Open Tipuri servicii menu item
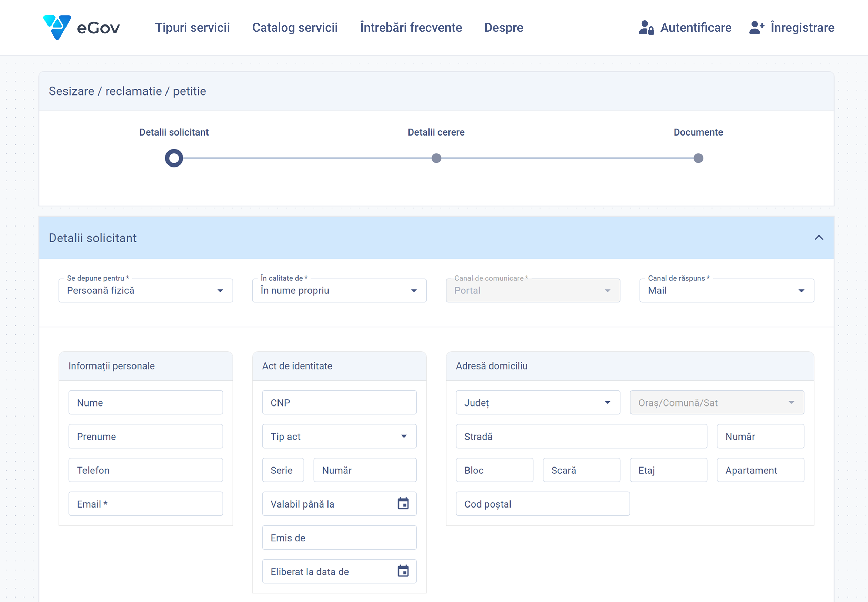Viewport: 868px width, 602px height. 192,28
